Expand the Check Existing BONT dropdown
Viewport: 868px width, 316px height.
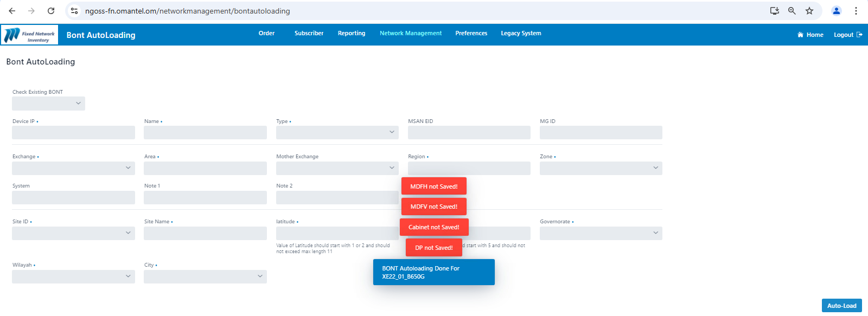pos(49,104)
